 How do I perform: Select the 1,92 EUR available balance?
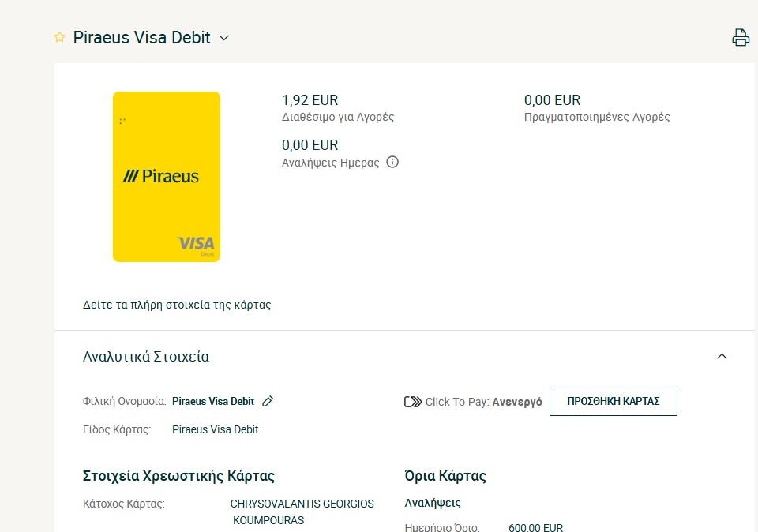pos(310,100)
